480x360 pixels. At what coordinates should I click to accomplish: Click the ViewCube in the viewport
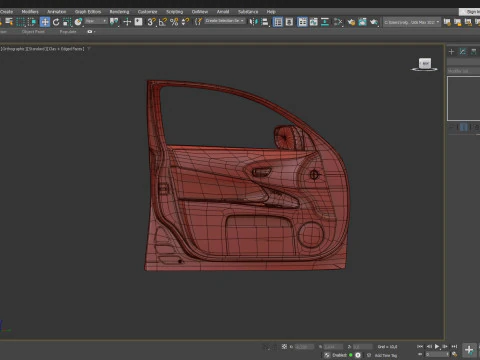coord(425,64)
